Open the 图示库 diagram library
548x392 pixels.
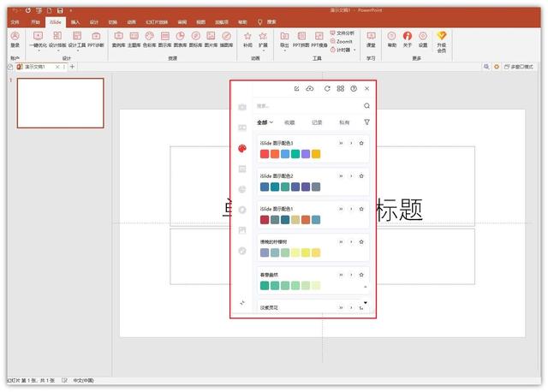coord(164,39)
